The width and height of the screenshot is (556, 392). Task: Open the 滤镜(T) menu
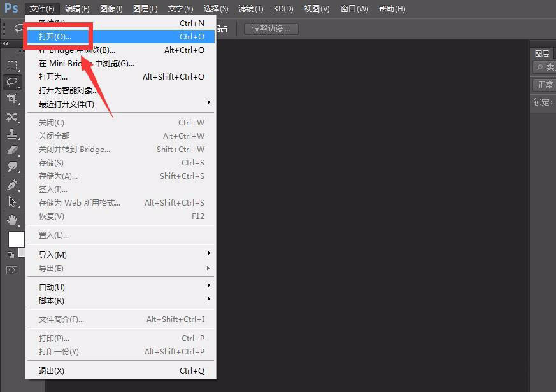pos(251,9)
